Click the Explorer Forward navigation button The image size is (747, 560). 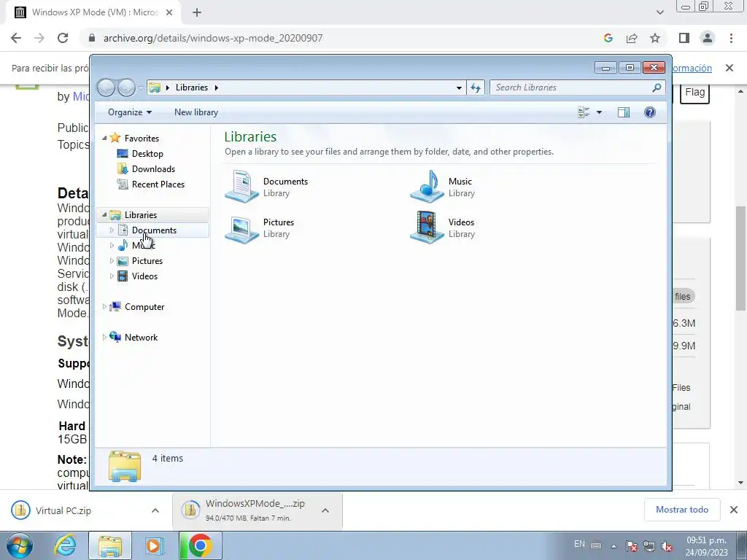pos(126,87)
